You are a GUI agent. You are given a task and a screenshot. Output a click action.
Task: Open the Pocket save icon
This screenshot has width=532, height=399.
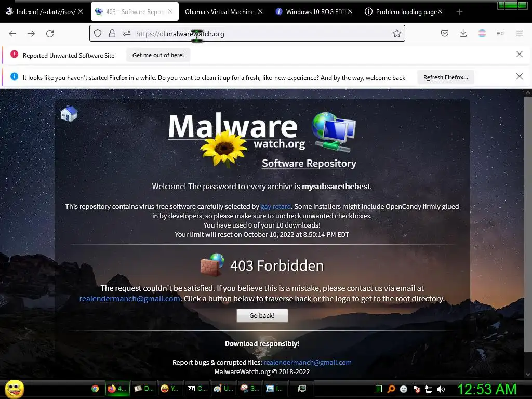pyautogui.click(x=445, y=33)
